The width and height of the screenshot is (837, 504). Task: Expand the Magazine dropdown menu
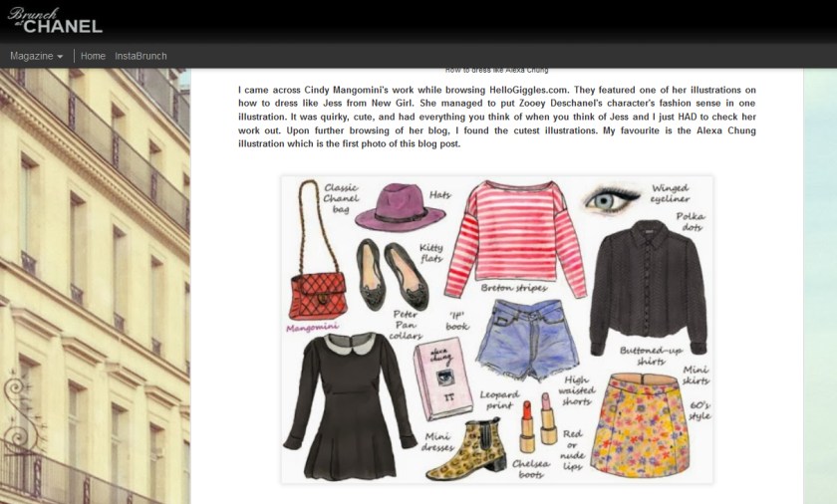[36, 56]
